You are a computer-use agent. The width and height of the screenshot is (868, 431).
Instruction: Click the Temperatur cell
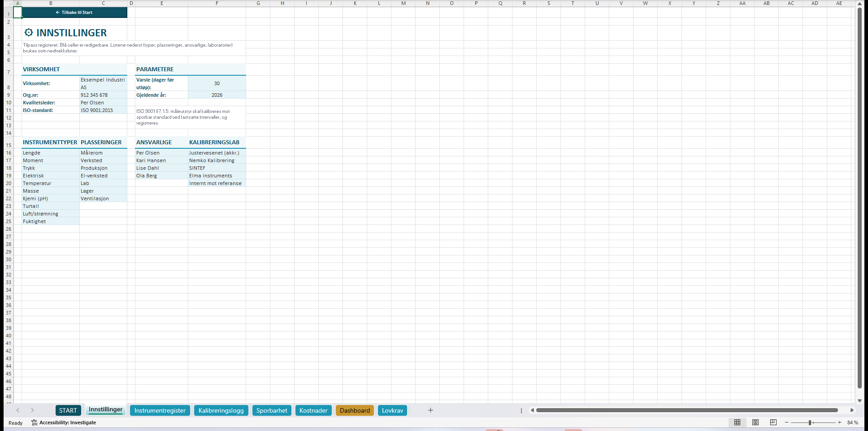click(x=51, y=183)
